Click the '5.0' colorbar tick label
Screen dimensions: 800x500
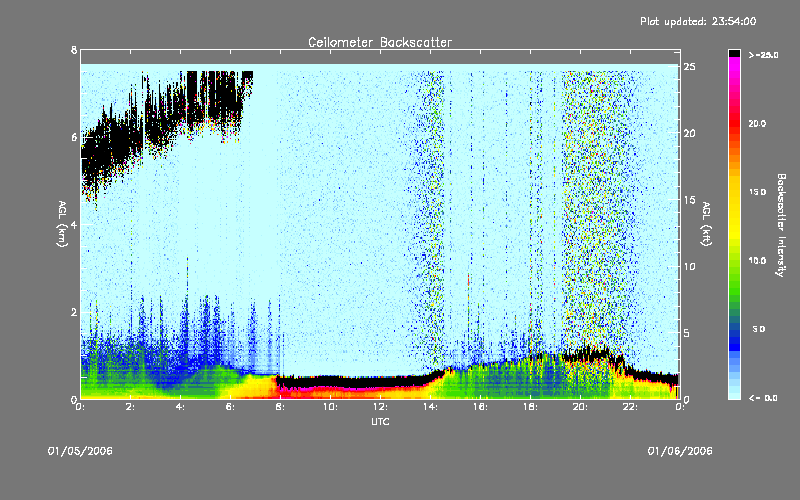[759, 329]
